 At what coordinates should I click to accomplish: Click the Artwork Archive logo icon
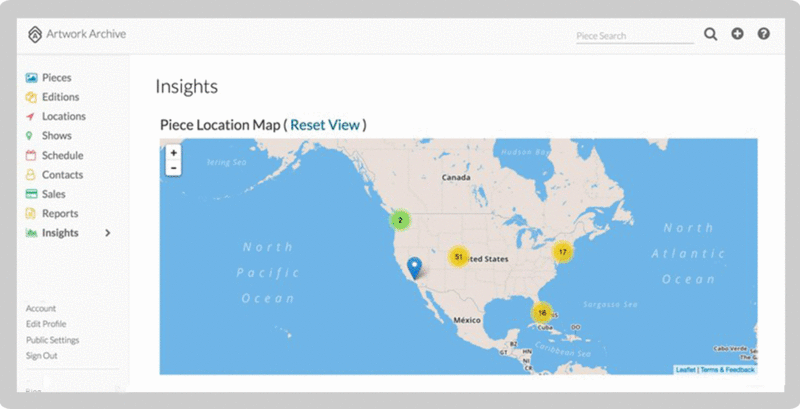(x=35, y=34)
